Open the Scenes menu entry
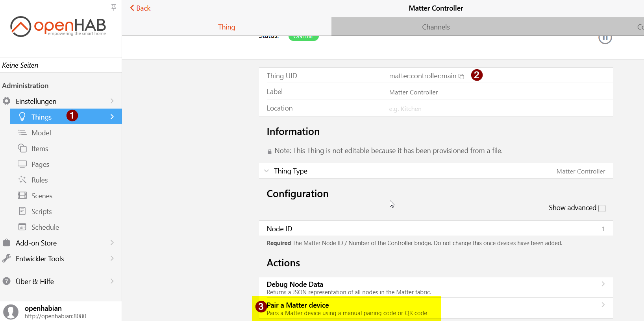This screenshot has width=644, height=321. pos(66,196)
